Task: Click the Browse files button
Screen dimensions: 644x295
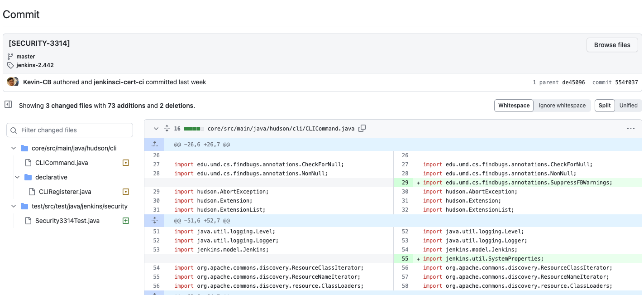Action: [612, 45]
